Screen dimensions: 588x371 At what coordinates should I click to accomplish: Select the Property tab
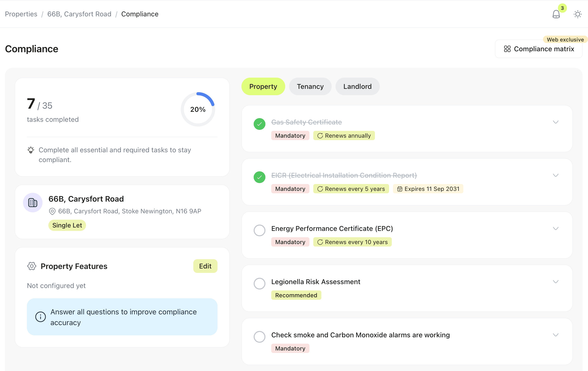click(x=263, y=86)
